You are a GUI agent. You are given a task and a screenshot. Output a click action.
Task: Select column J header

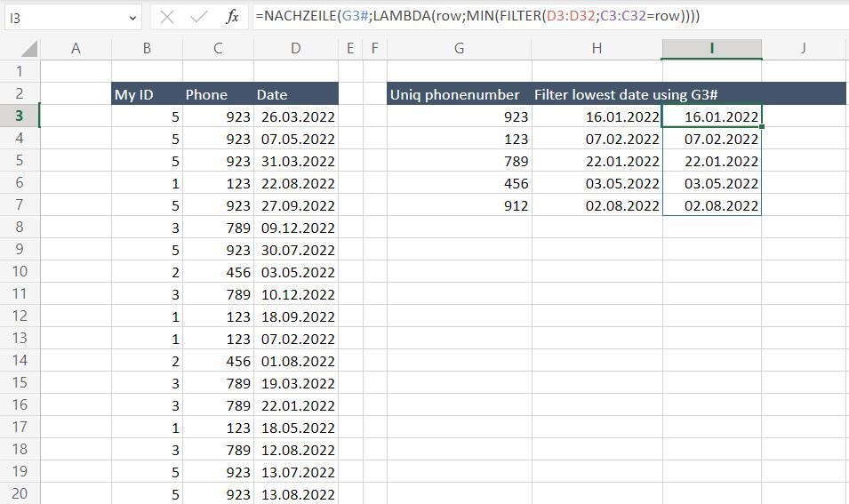(x=804, y=49)
